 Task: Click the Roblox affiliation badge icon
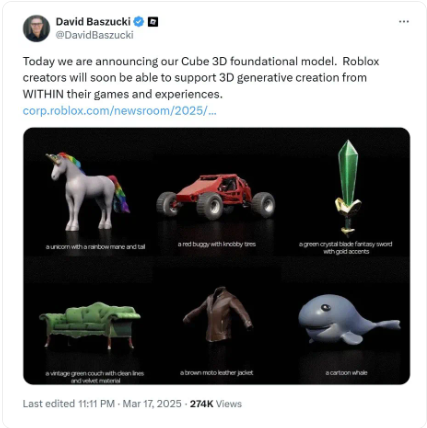(x=153, y=22)
